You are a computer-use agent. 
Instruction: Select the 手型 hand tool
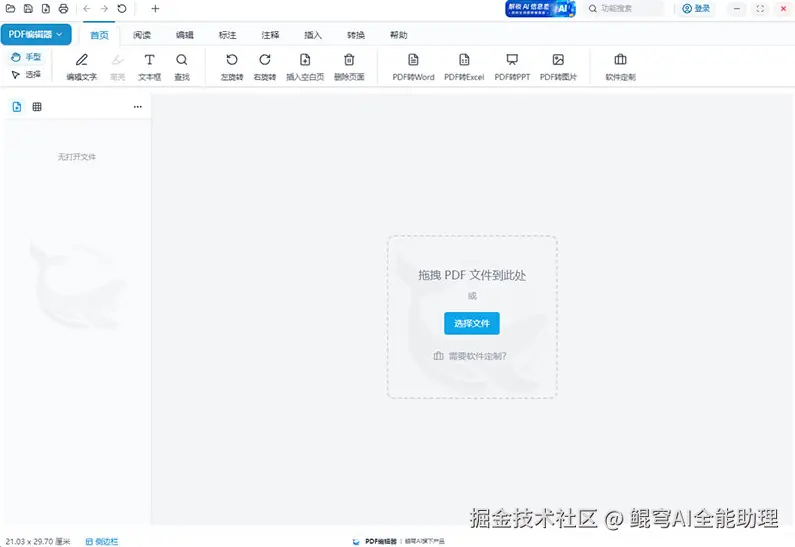(x=25, y=57)
